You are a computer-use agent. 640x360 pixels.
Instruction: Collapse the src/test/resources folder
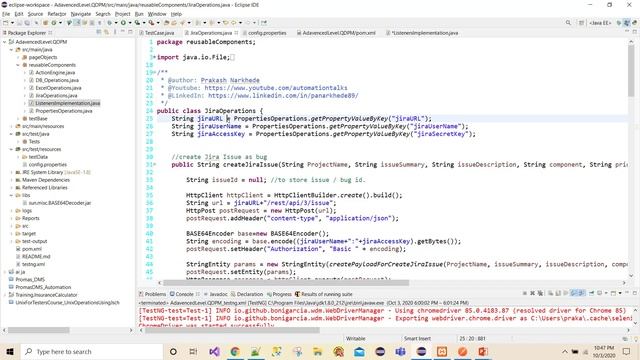[x=11, y=149]
